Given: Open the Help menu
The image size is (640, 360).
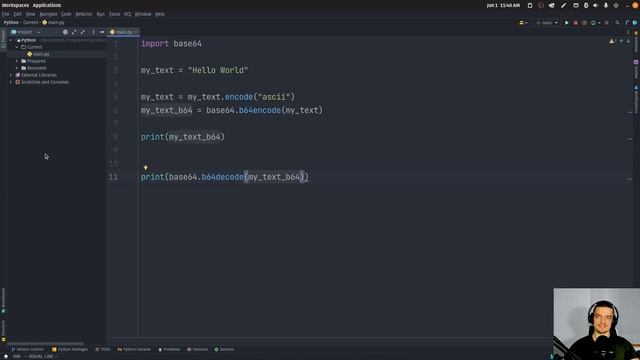Looking at the screenshot, I should point(160,14).
